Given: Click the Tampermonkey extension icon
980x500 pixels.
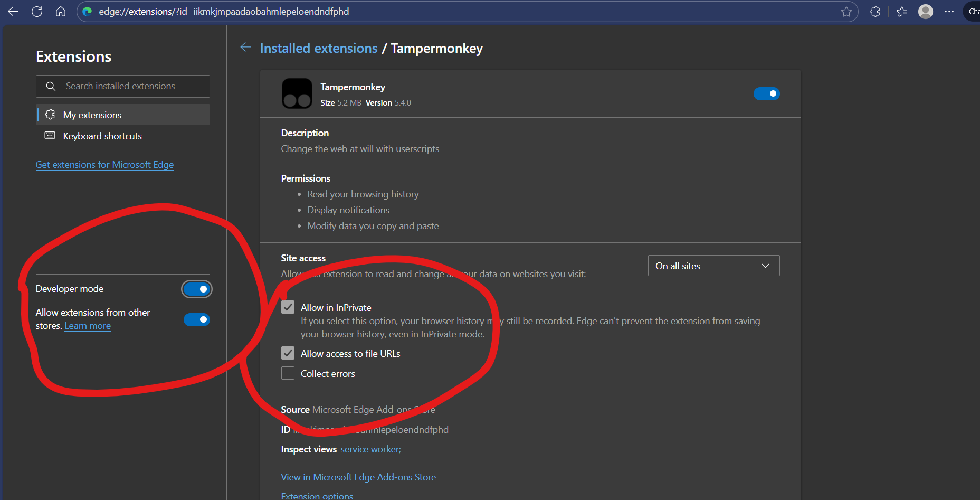Looking at the screenshot, I should coord(297,93).
